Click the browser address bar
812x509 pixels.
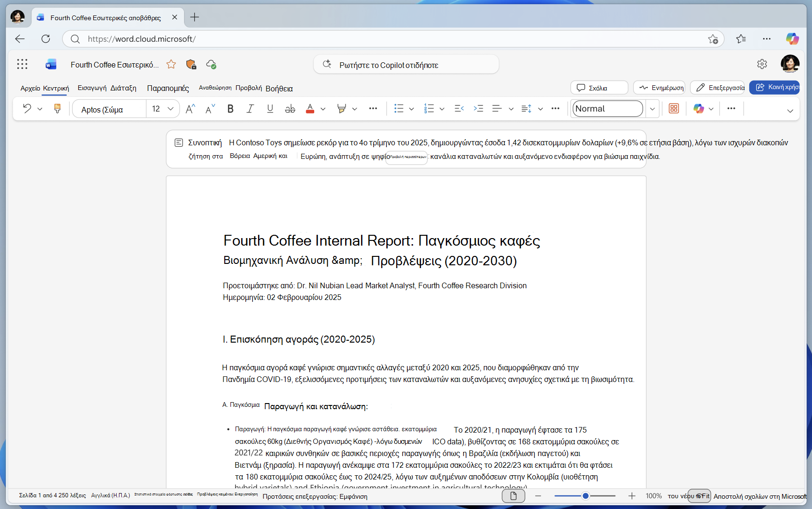[393, 39]
